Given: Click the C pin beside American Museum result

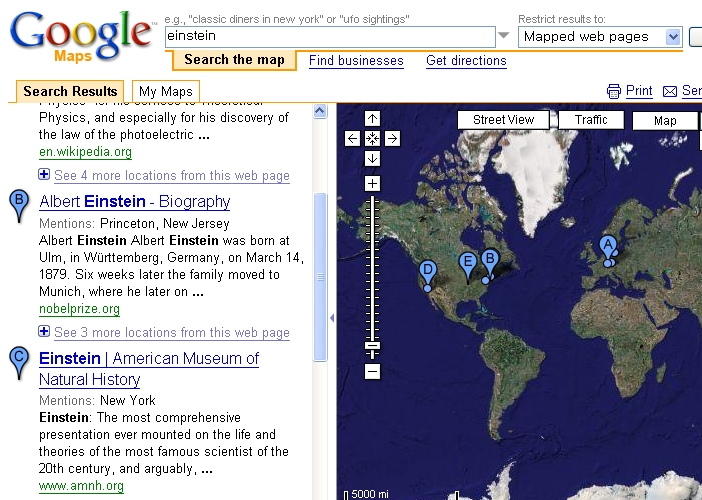Looking at the screenshot, I should [x=19, y=363].
